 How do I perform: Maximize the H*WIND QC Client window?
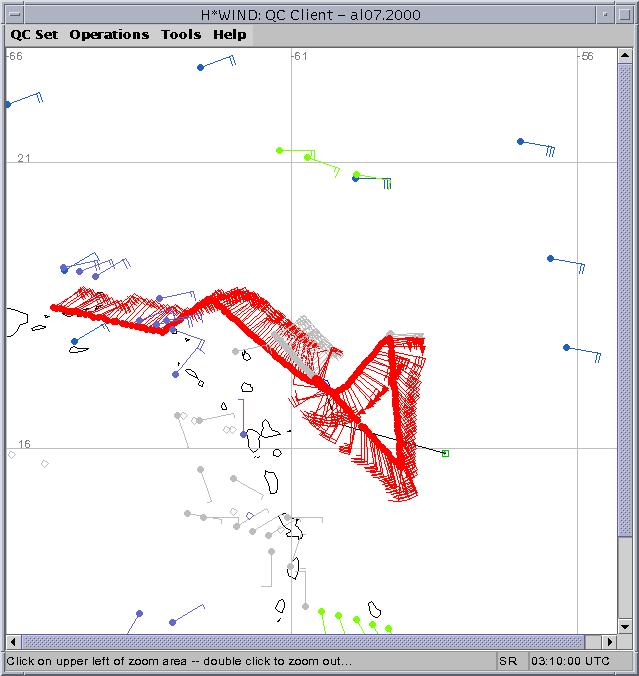coord(626,12)
